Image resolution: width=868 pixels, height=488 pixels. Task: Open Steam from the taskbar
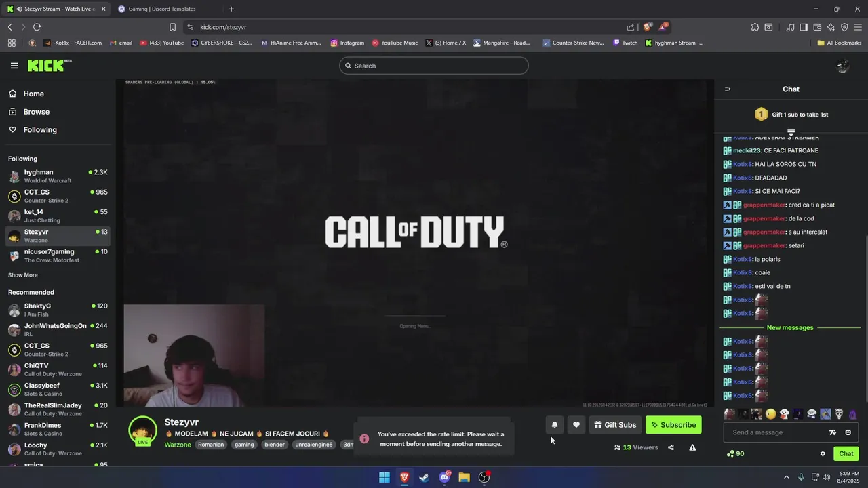tap(425, 477)
